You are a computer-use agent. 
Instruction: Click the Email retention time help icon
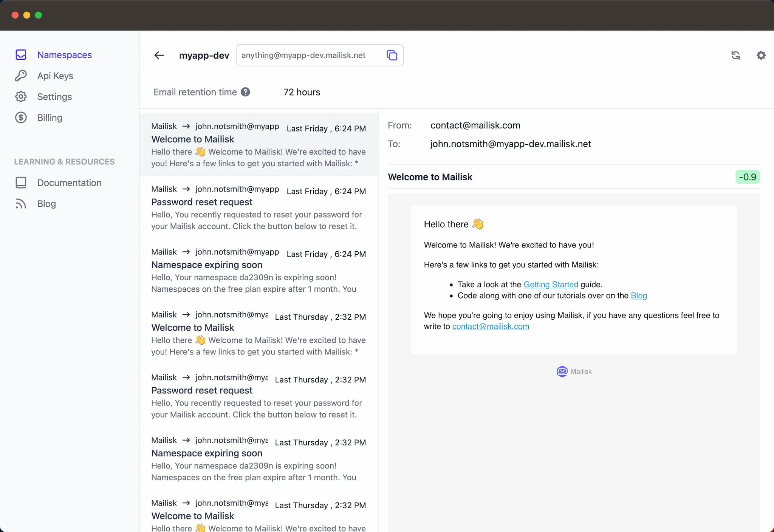[246, 92]
